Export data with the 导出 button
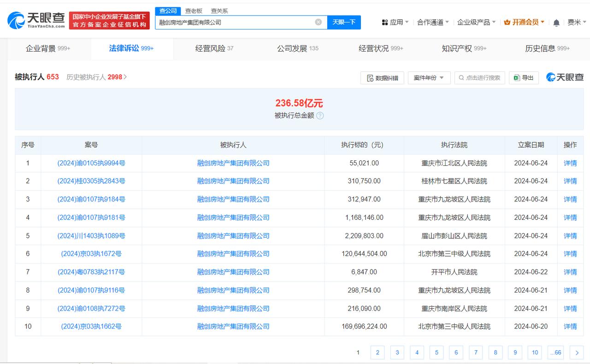Viewport: 590px width, 364px height. 524,78
